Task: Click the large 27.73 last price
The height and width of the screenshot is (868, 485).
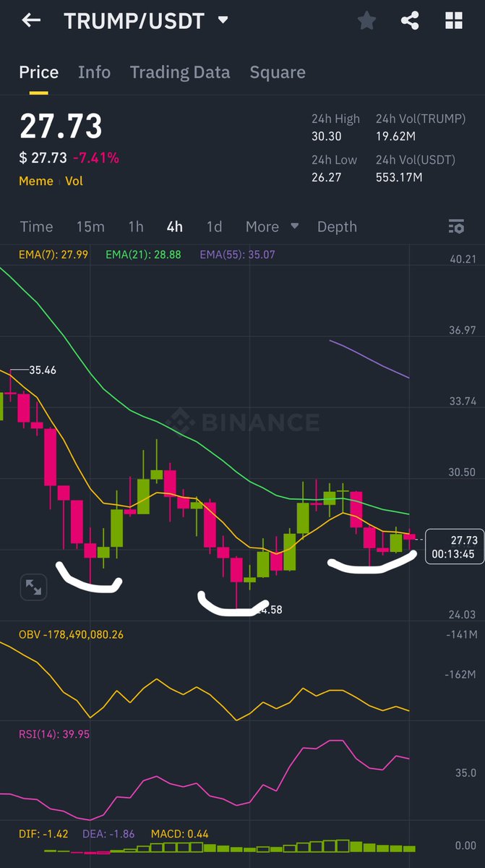Action: coord(61,127)
